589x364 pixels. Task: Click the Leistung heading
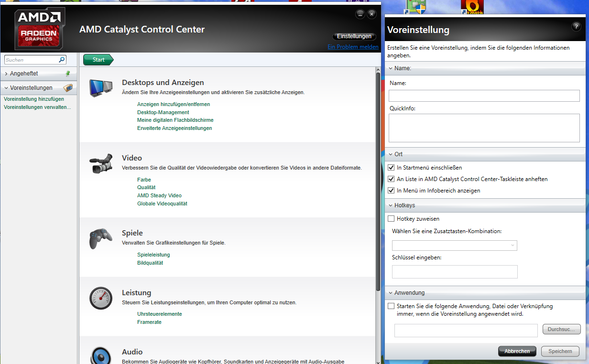[136, 293]
